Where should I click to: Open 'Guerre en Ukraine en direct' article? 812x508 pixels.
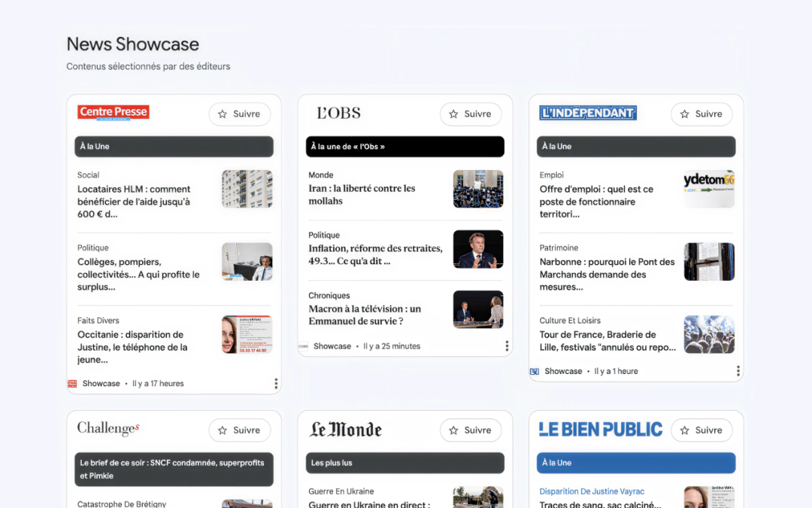coord(369,504)
